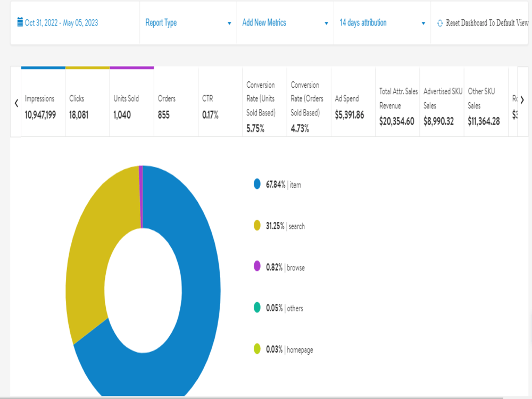This screenshot has width=532, height=399.
Task: Click Reset Dashboard To Default View
Action: pos(487,23)
